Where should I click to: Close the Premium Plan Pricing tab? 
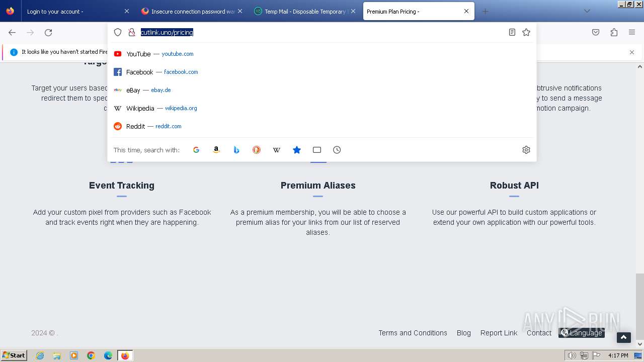click(x=466, y=11)
